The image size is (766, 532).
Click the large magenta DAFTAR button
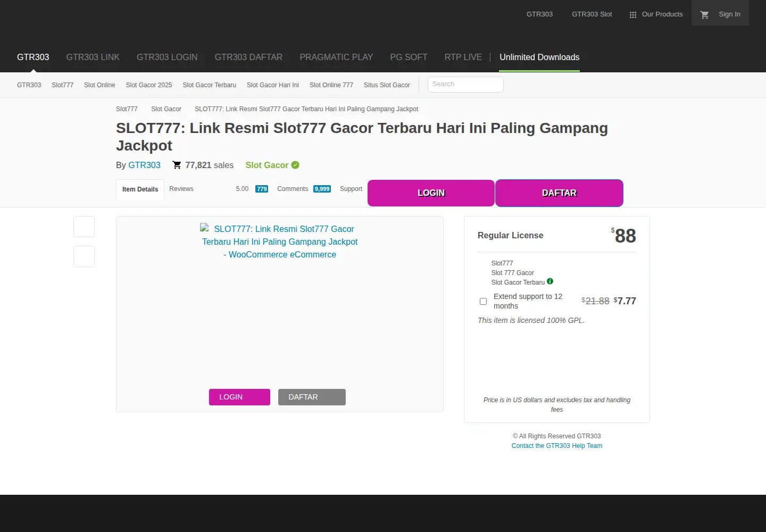click(559, 193)
